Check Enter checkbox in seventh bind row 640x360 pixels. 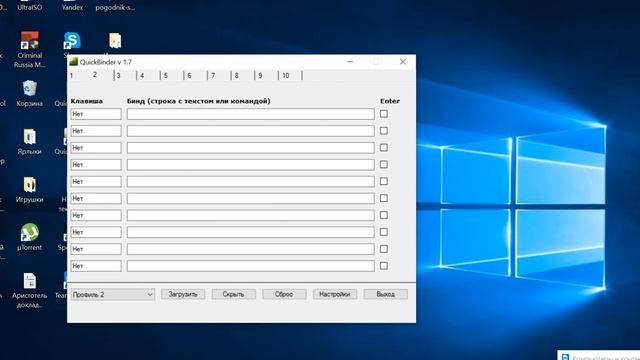click(384, 215)
